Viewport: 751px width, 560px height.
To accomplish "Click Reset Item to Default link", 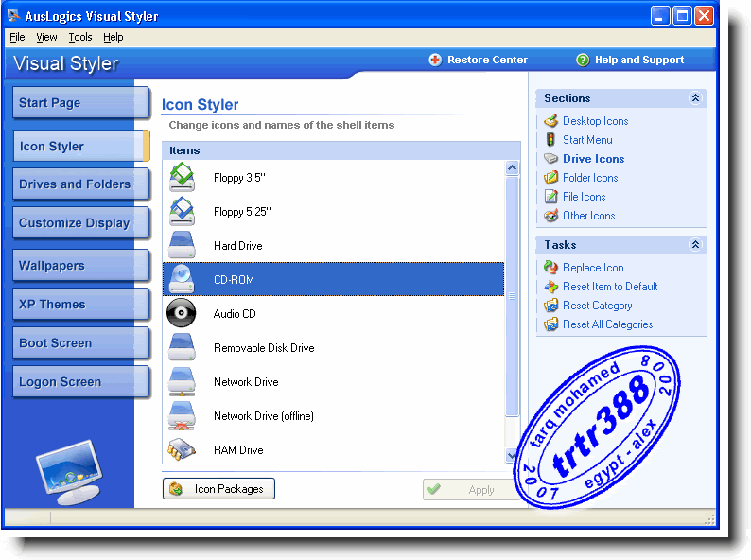I will (610, 287).
